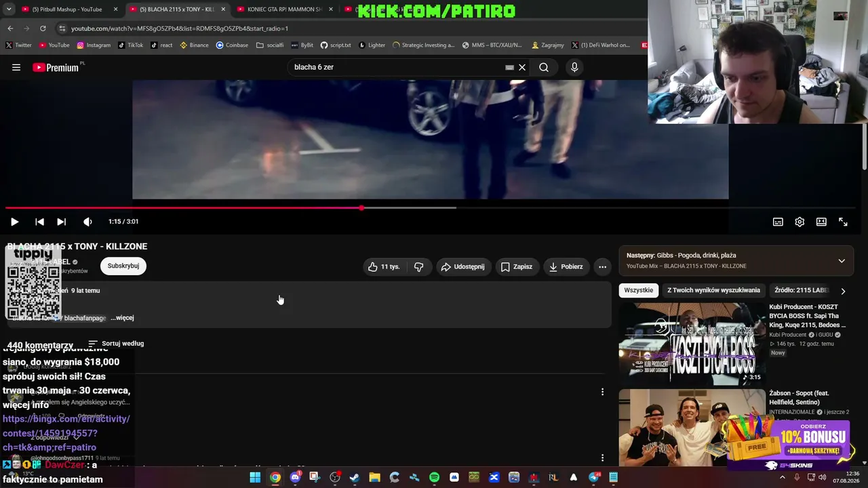Skip to the previous video

coord(39,222)
